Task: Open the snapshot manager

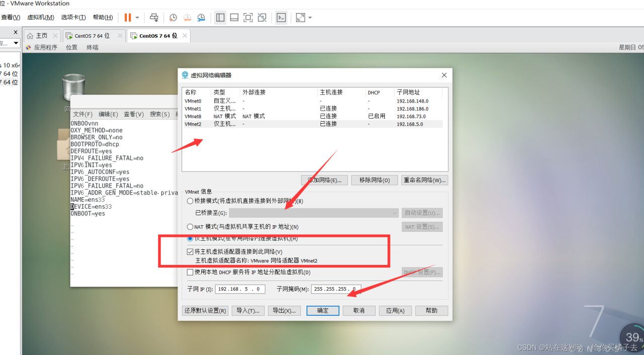Action: click(201, 18)
